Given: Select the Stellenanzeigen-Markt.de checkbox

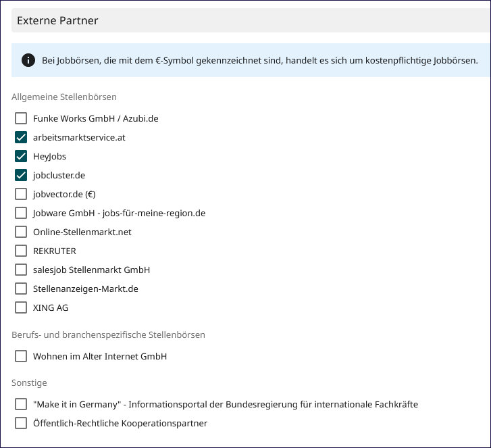Looking at the screenshot, I should click(21, 289).
